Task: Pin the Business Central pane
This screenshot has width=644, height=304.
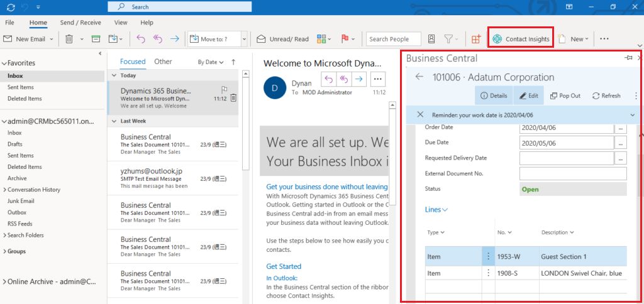Action: (628, 58)
